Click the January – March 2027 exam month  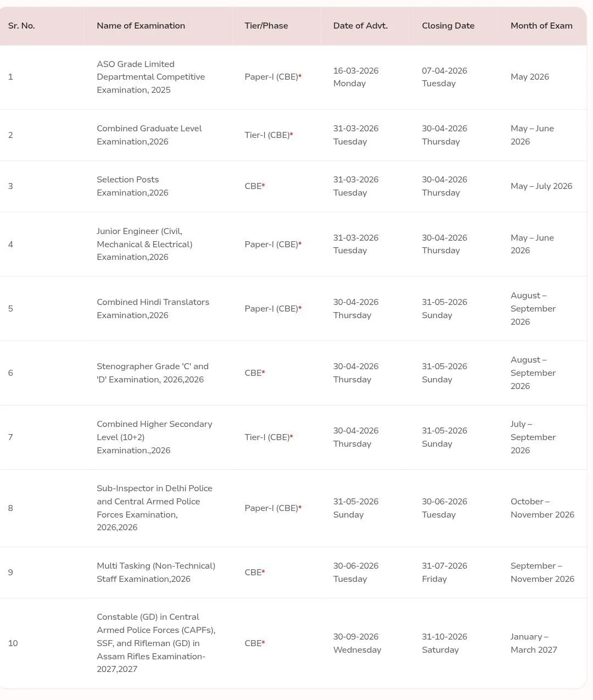(x=534, y=643)
